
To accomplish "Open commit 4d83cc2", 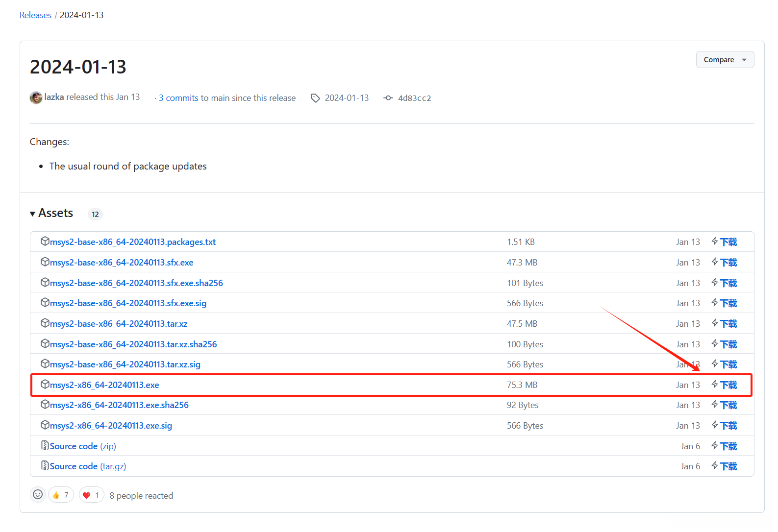I will point(415,98).
